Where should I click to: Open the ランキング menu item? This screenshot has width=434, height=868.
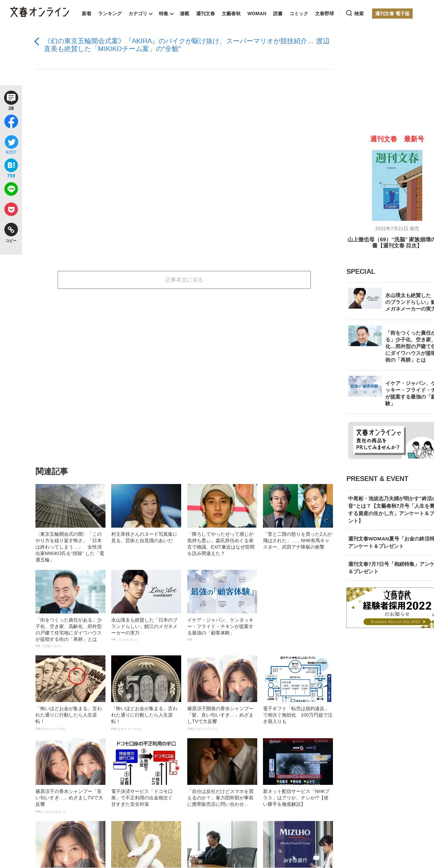click(x=110, y=14)
